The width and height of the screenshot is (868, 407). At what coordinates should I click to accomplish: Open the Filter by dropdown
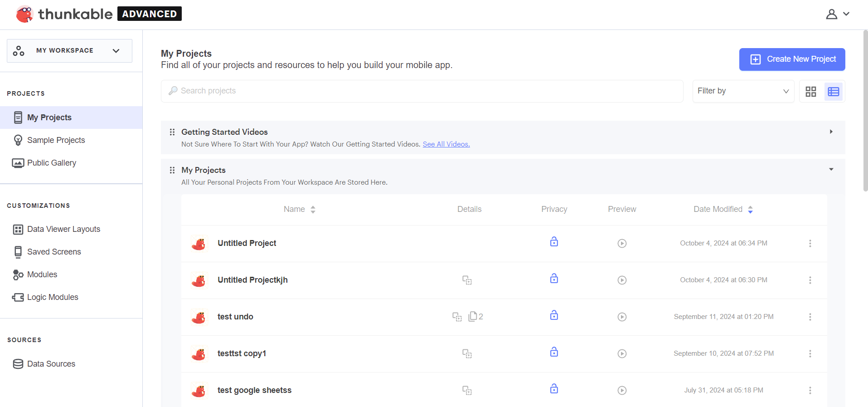pos(743,91)
